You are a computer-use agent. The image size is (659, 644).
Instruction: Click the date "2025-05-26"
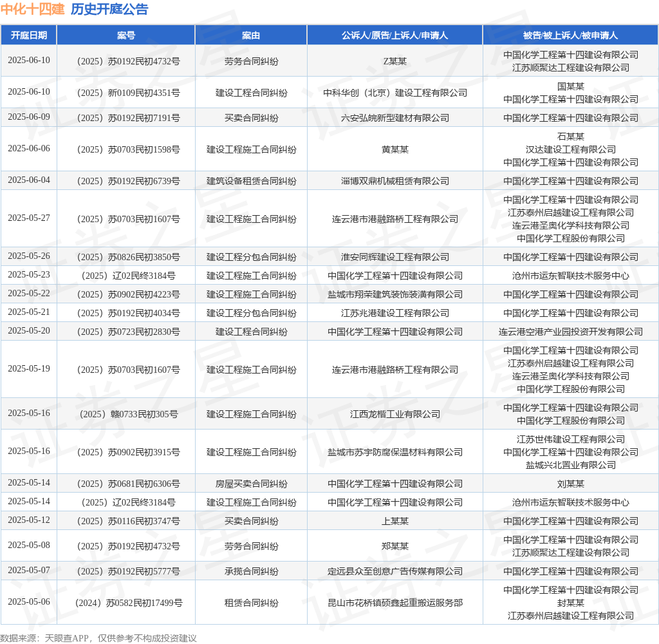tap(28, 256)
